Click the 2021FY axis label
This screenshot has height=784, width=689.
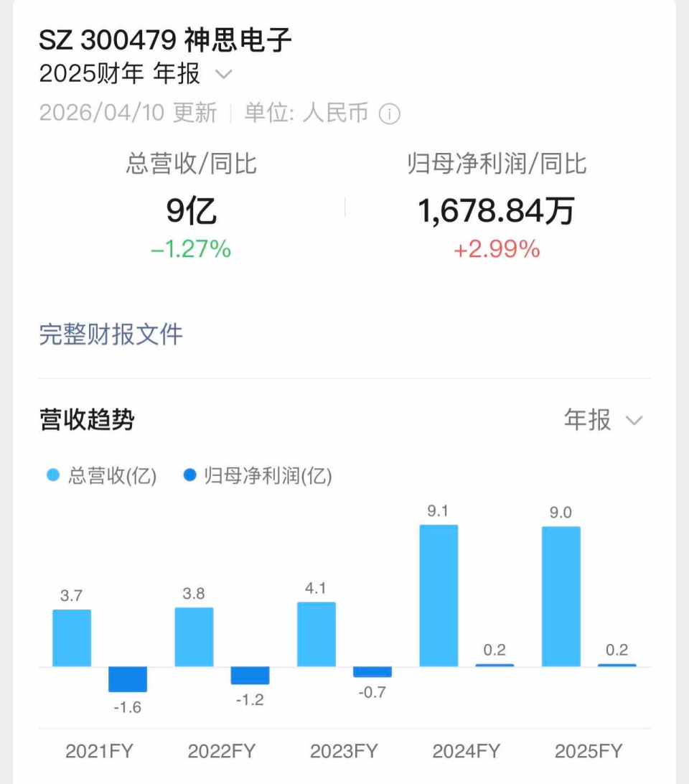[100, 751]
